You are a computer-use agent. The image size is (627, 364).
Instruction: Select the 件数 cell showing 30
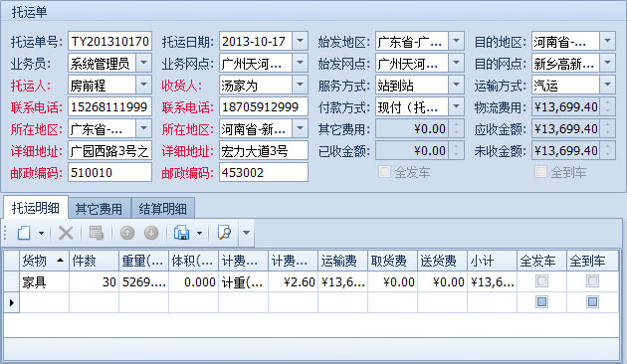pos(94,282)
